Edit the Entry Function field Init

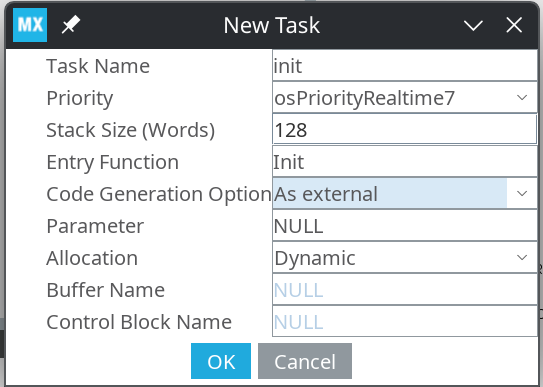coord(405,161)
